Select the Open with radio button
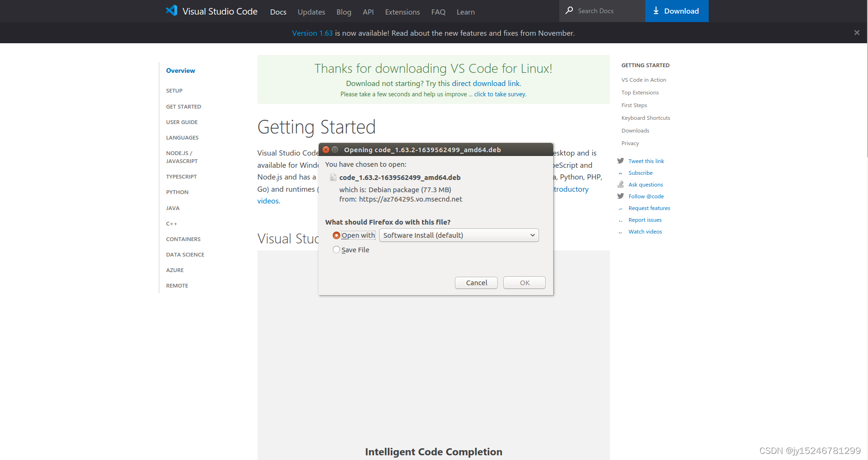The width and height of the screenshot is (868, 460). coord(336,235)
